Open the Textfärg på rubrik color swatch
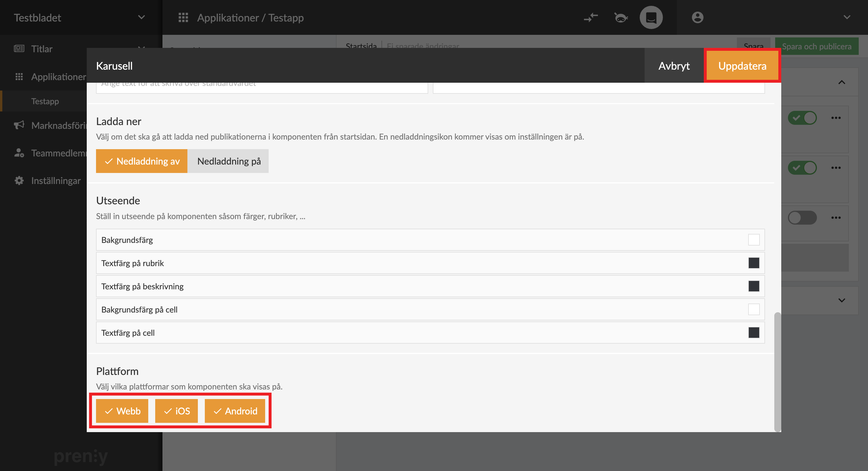 tap(753, 263)
